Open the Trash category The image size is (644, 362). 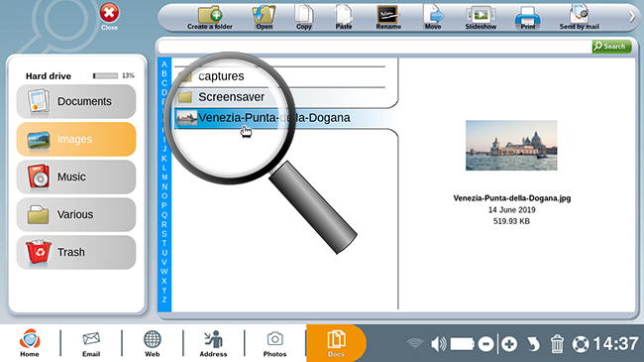click(x=76, y=252)
